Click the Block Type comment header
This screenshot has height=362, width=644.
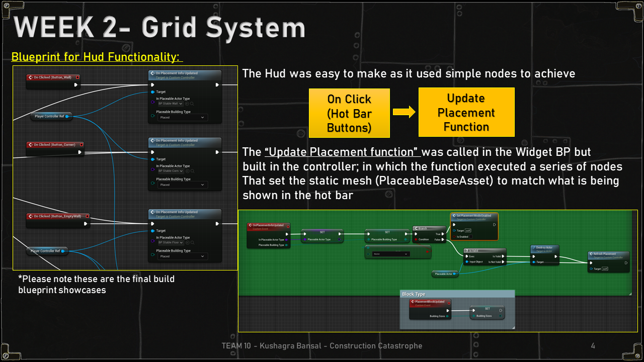pyautogui.click(x=456, y=294)
